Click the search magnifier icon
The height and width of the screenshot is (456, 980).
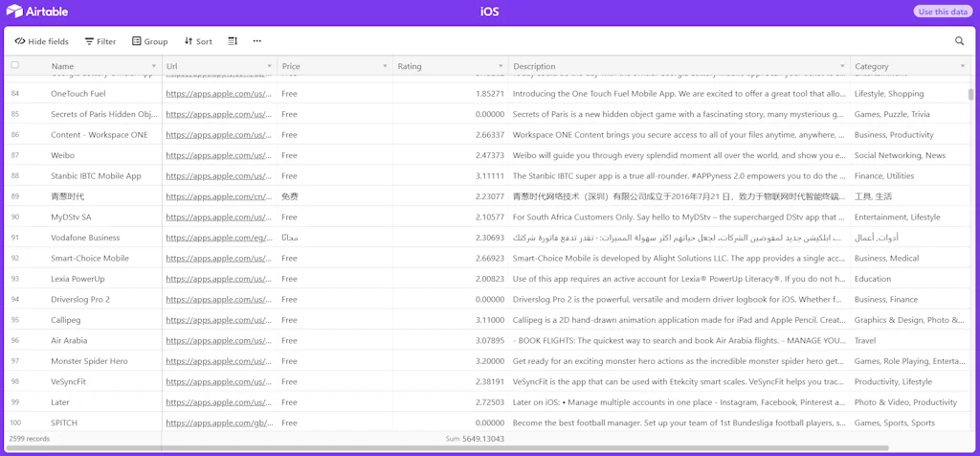[959, 41]
